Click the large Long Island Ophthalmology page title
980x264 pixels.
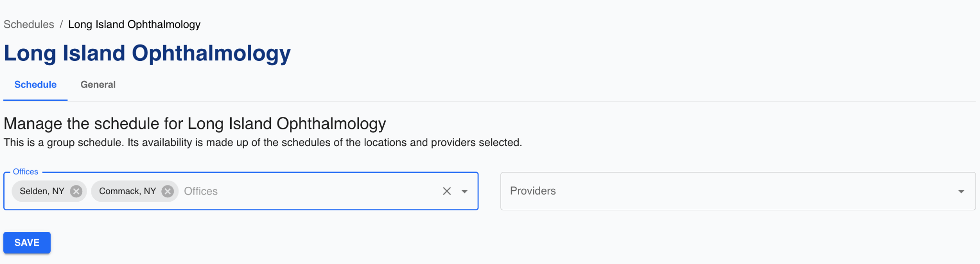point(147,53)
